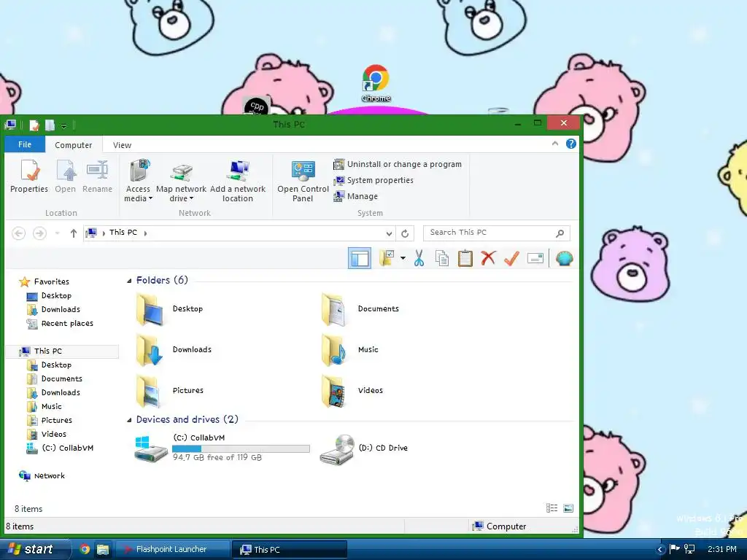Open Control Panel from the ribbon

coord(303,181)
